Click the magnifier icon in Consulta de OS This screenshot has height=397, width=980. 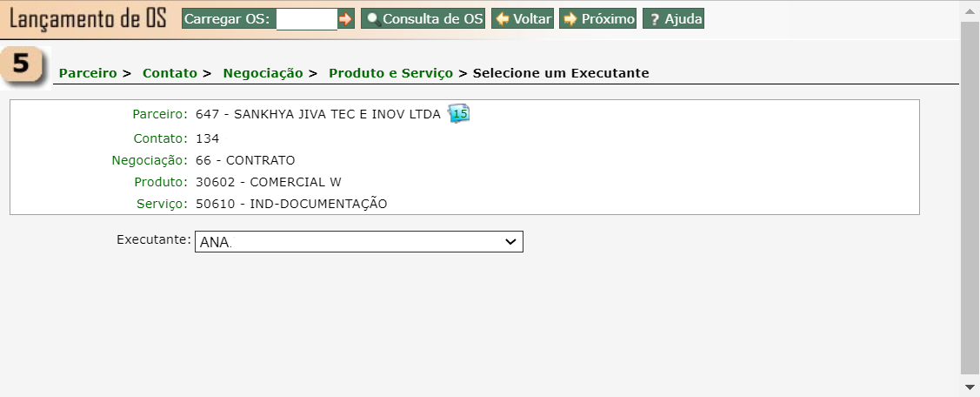[x=373, y=19]
